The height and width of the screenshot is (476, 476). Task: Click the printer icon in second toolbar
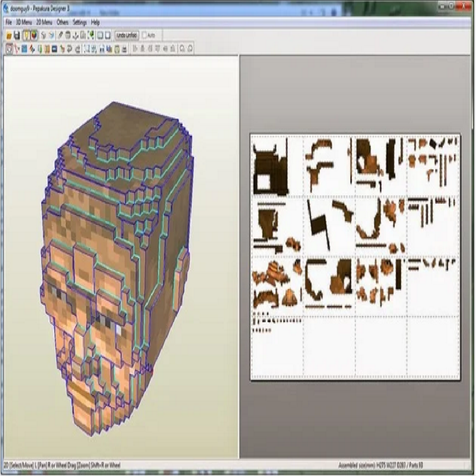(x=124, y=49)
